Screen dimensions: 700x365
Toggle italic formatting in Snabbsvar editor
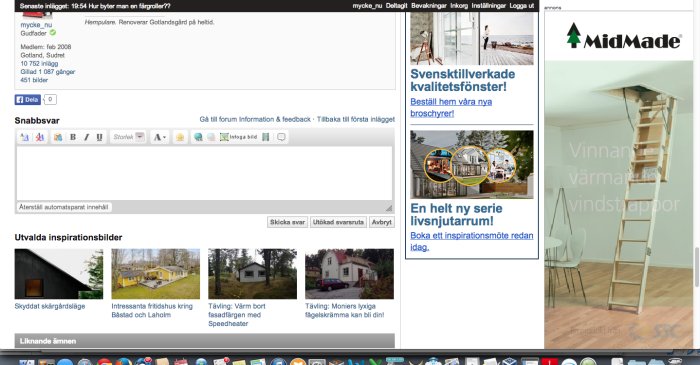[x=86, y=137]
